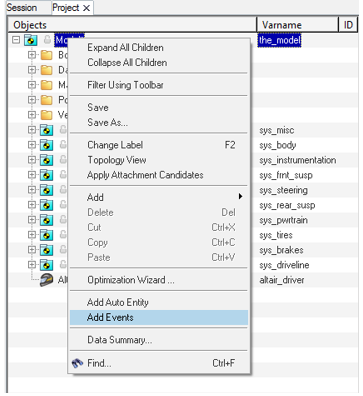Image resolution: width=363 pixels, height=396 pixels.
Task: Select the sys_misc system icon
Action: click(x=46, y=130)
